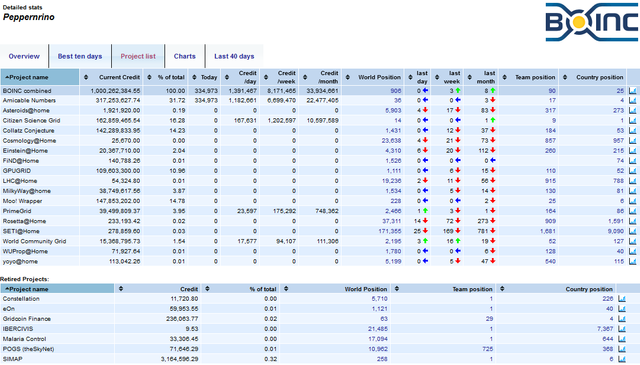The width and height of the screenshot is (640, 365).
Task: Select the Charts tab
Action: click(184, 56)
